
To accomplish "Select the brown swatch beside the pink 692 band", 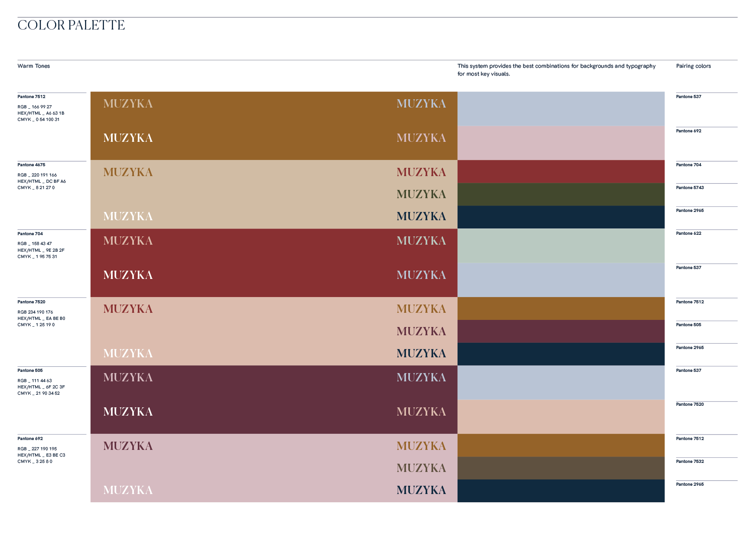I will click(561, 446).
